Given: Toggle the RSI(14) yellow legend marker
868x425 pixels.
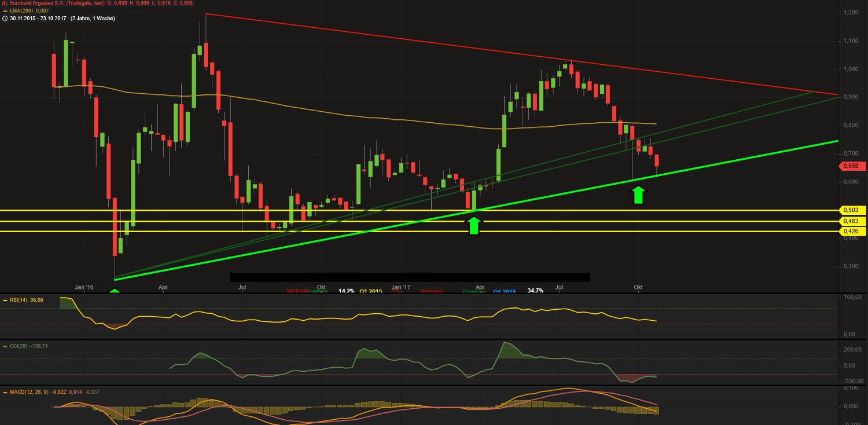Looking at the screenshot, I should click(x=5, y=300).
